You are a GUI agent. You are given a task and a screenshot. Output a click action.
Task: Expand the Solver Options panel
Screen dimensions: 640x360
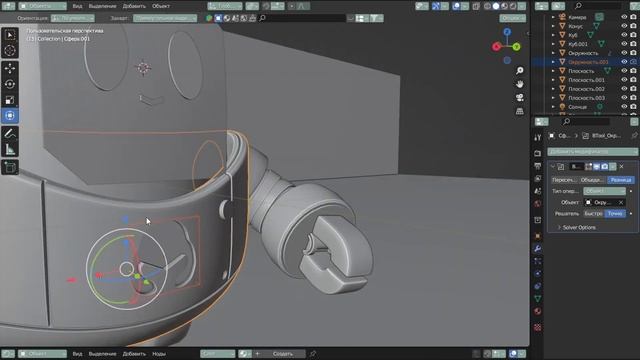(577, 227)
